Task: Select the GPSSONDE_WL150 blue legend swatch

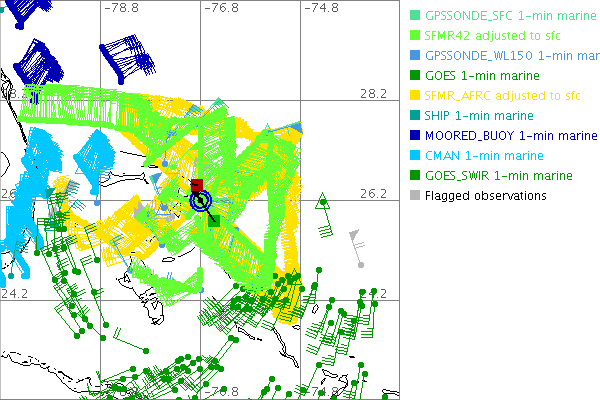Action: (x=416, y=56)
